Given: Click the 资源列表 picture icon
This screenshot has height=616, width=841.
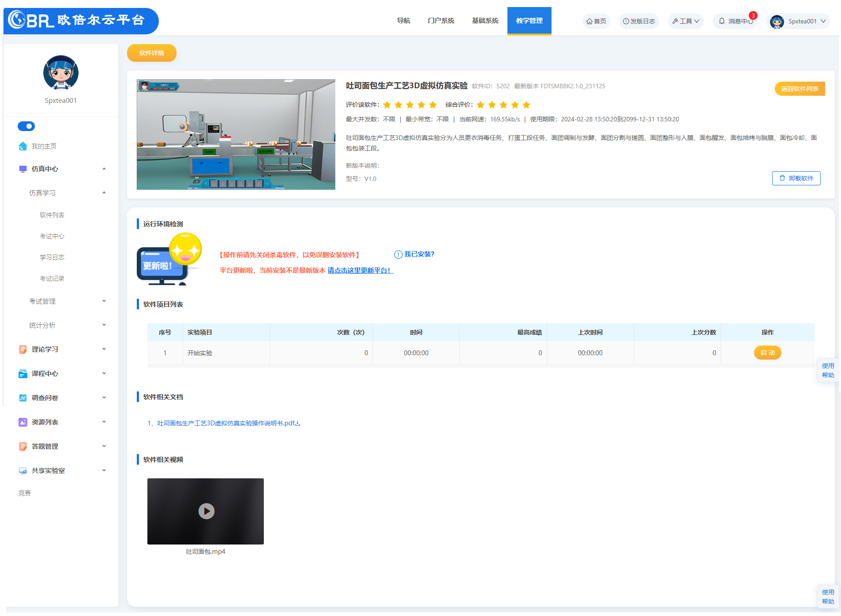Looking at the screenshot, I should [x=23, y=422].
